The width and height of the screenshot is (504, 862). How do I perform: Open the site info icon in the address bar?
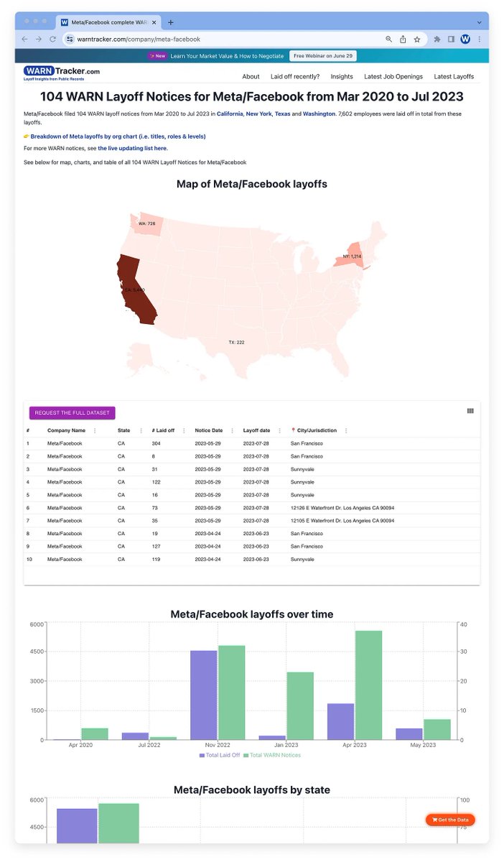[70, 40]
